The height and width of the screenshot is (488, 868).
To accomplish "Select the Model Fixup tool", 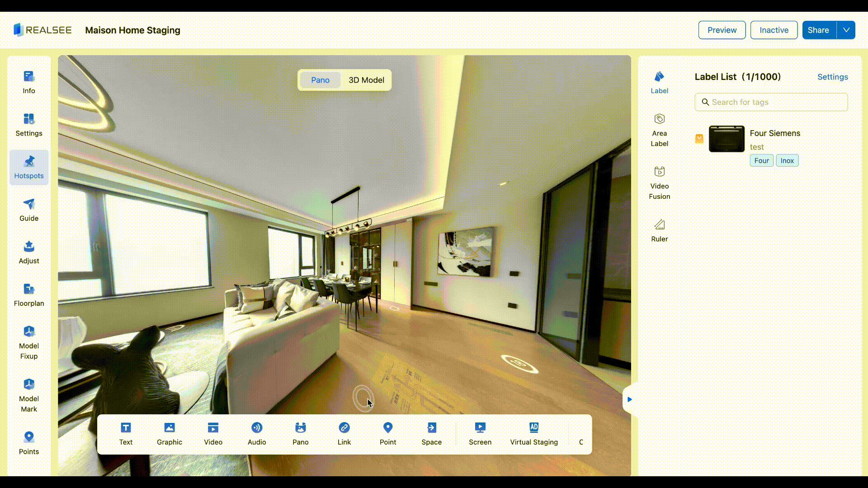I will 29,343.
